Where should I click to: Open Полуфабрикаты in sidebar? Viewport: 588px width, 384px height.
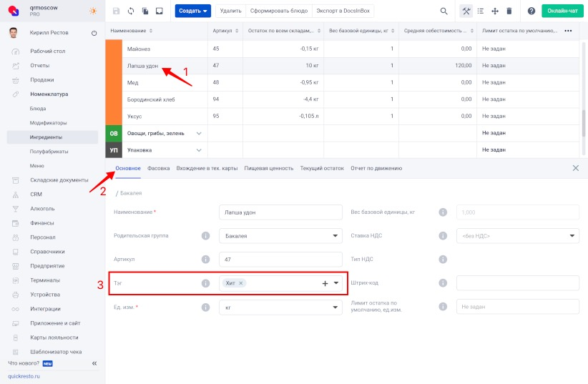(49, 152)
